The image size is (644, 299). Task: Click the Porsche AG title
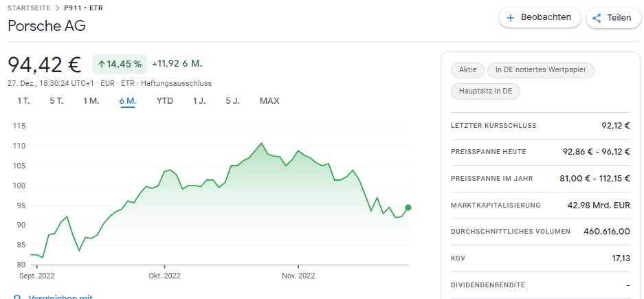click(47, 26)
